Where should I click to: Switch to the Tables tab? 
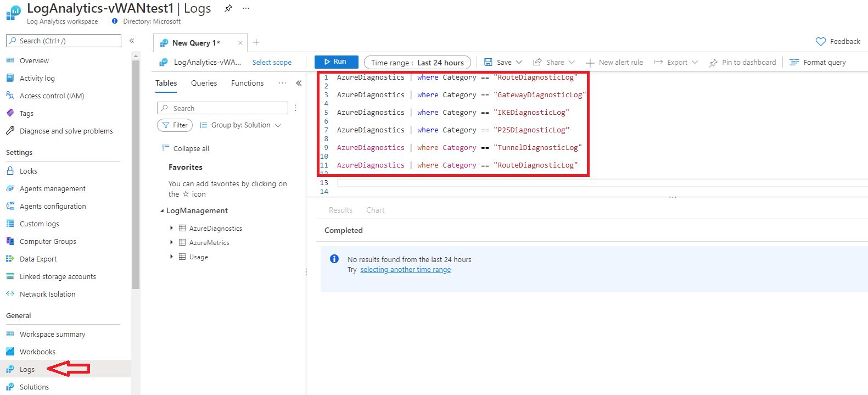click(166, 83)
